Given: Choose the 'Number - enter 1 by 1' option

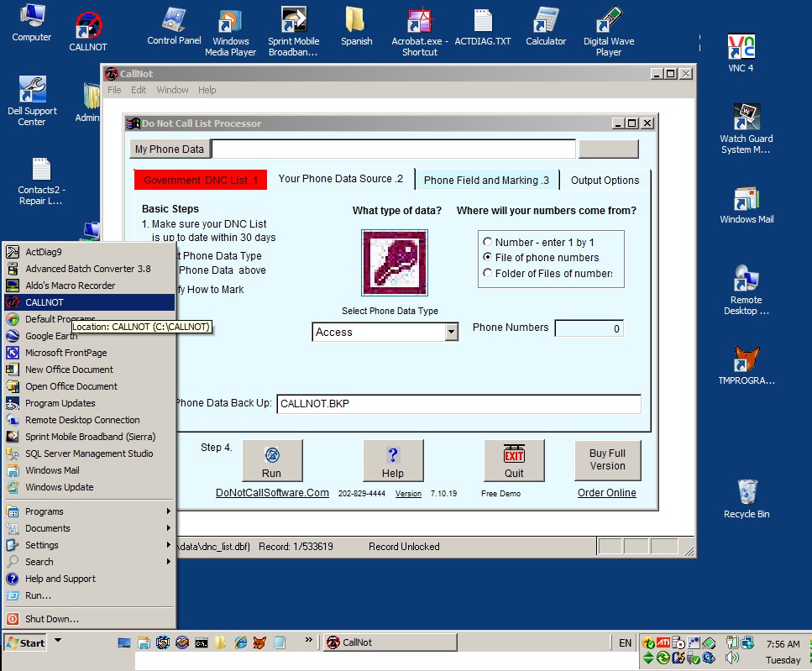Looking at the screenshot, I should pyautogui.click(x=487, y=242).
